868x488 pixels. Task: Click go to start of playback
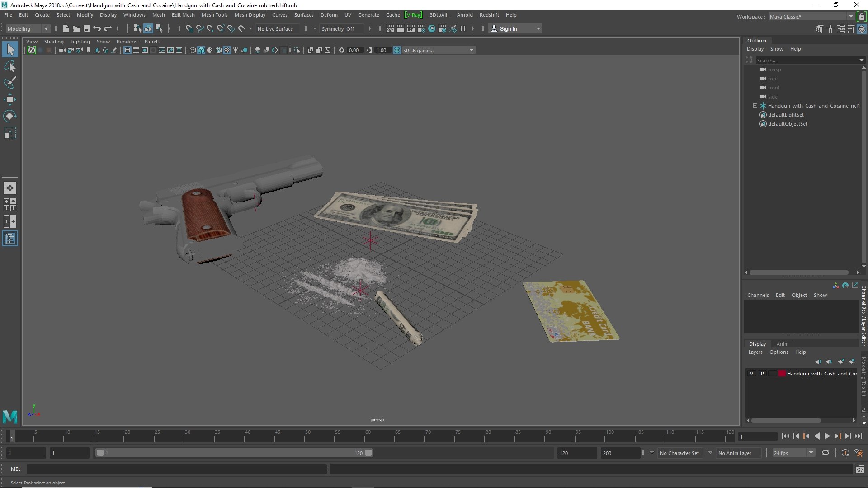point(785,436)
